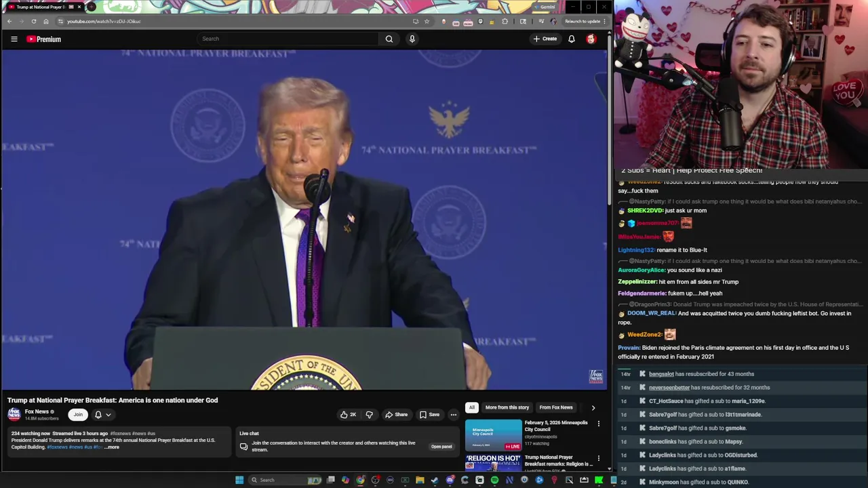Click the browser address bar URL
Screen dimensions: 868x488
104,22
